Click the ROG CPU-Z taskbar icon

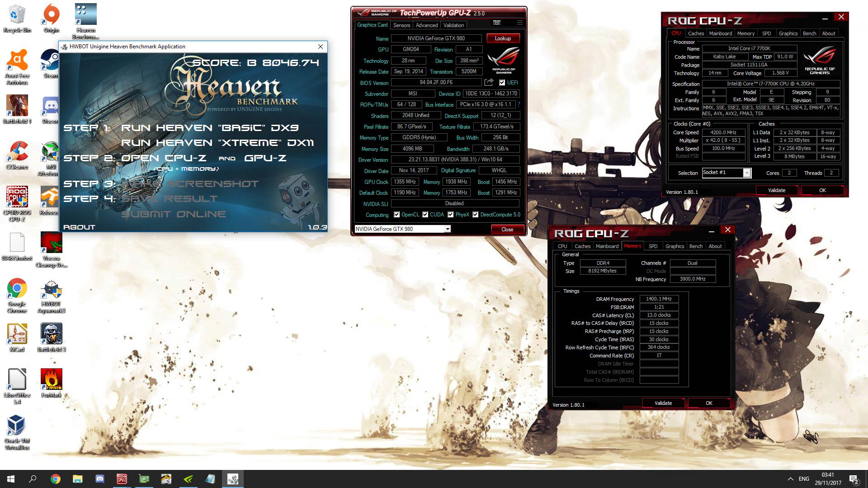[122, 479]
